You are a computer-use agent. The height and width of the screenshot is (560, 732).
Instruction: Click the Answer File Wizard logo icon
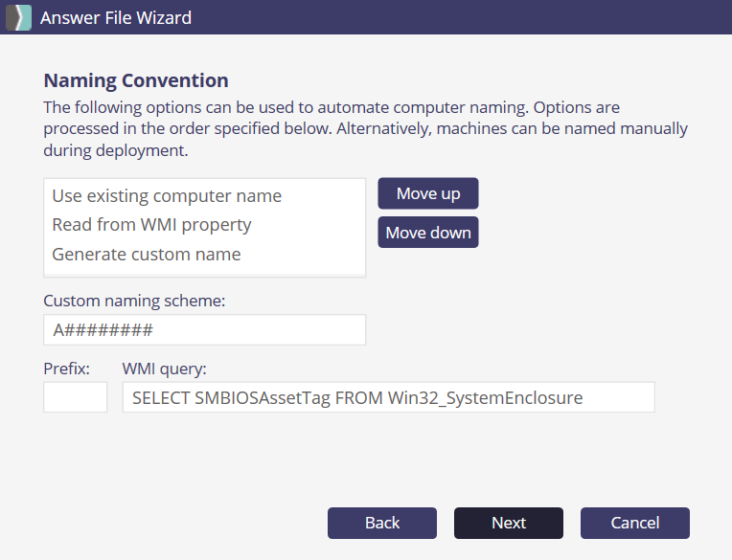click(x=18, y=17)
